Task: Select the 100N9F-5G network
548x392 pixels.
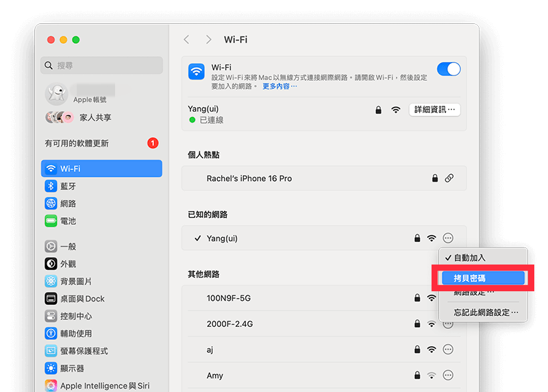Action: tap(324, 298)
